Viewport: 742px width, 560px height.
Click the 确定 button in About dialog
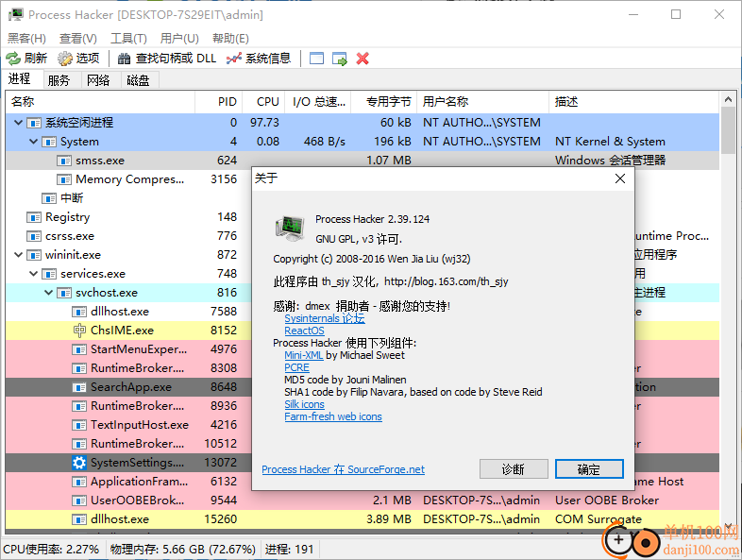click(x=589, y=469)
